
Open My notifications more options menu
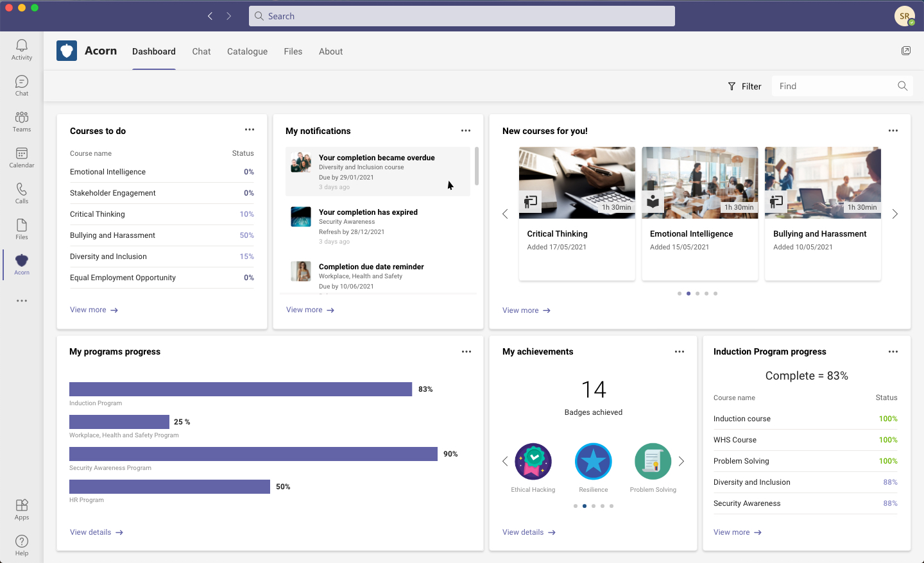pos(466,130)
